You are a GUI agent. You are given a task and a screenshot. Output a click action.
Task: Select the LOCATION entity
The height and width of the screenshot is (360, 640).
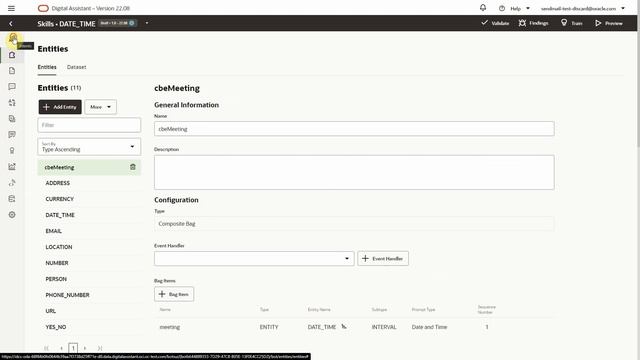click(x=89, y=247)
